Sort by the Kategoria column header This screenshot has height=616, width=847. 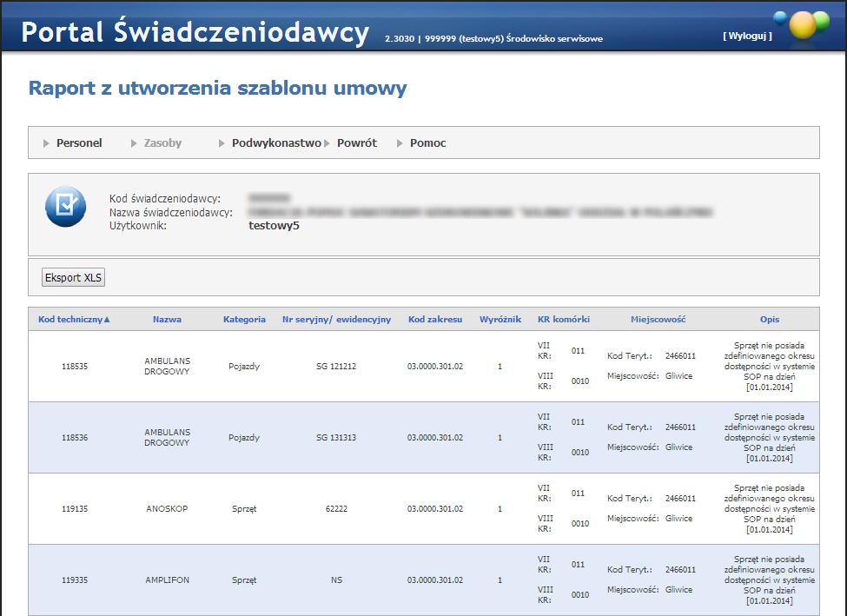[244, 320]
